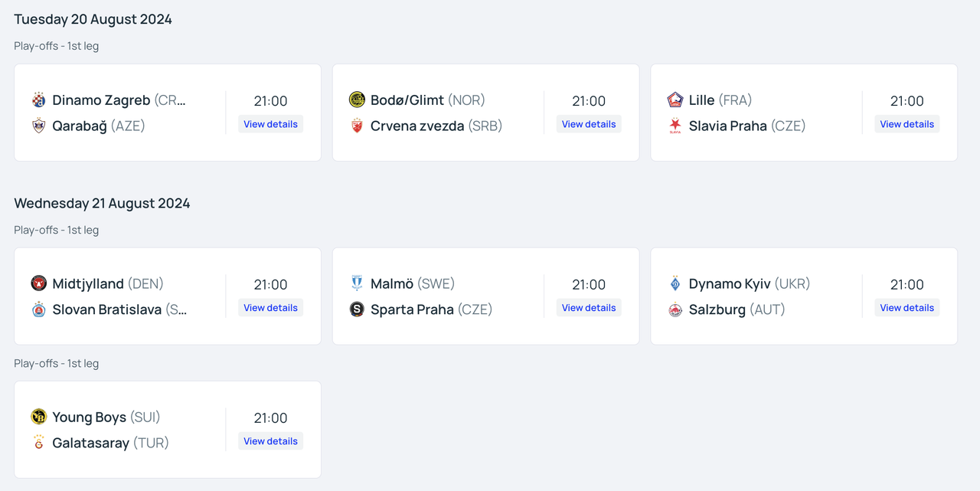The image size is (980, 491).
Task: Open Dynamo Kyiv vs Salzburg details
Action: point(906,308)
